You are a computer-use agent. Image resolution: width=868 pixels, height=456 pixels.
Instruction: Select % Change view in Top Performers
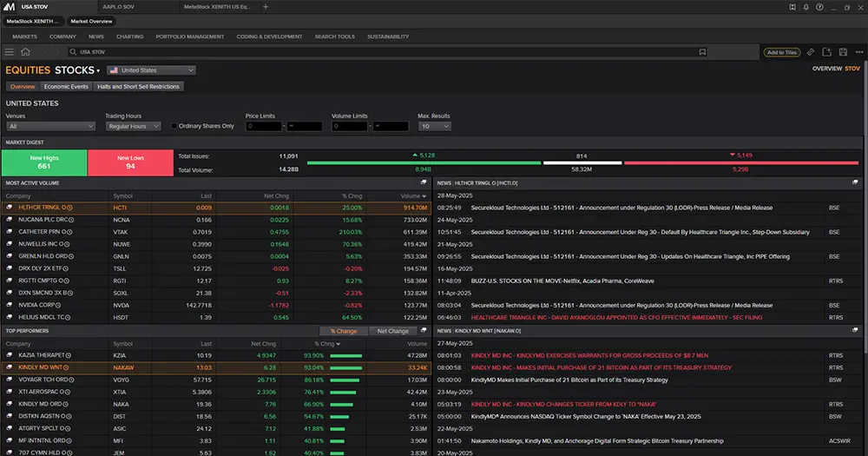pos(344,331)
